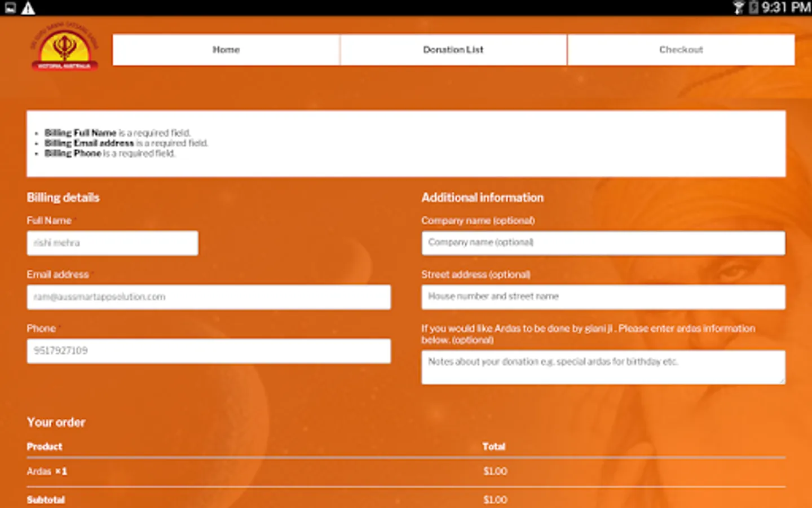Tap the battery status icon
812x508 pixels.
click(753, 7)
